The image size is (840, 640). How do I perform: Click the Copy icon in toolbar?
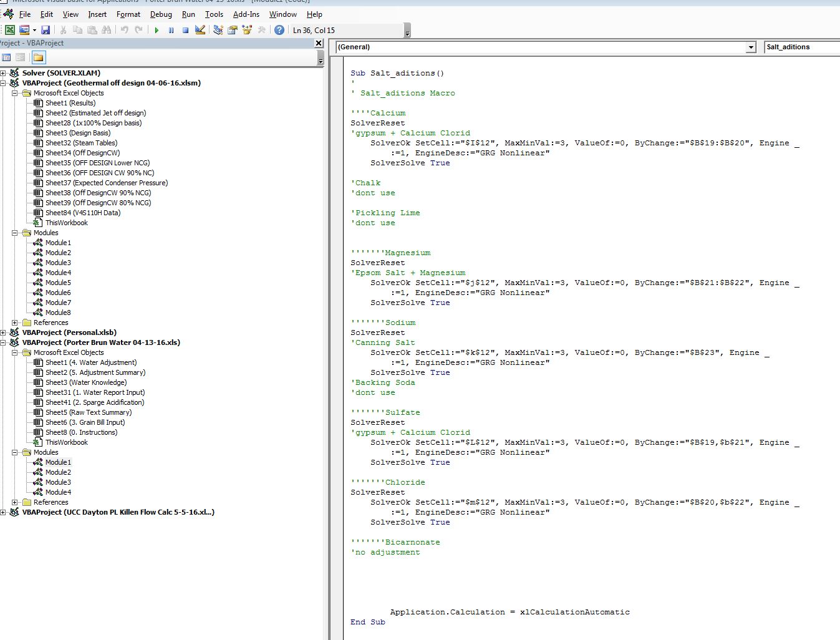pos(77,30)
